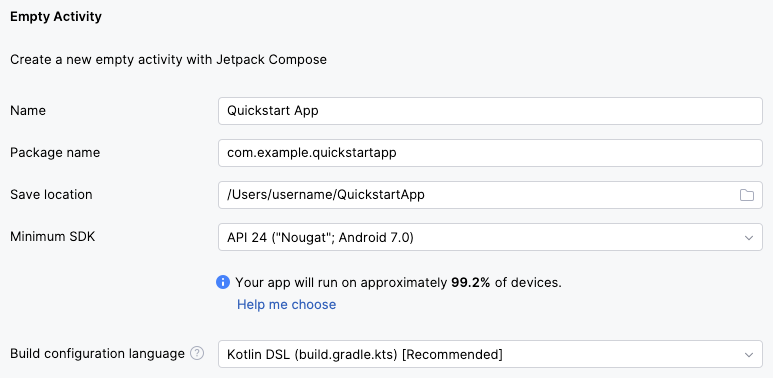Select the Empty Activity heading text
Screen dimensions: 773x378
click(56, 16)
